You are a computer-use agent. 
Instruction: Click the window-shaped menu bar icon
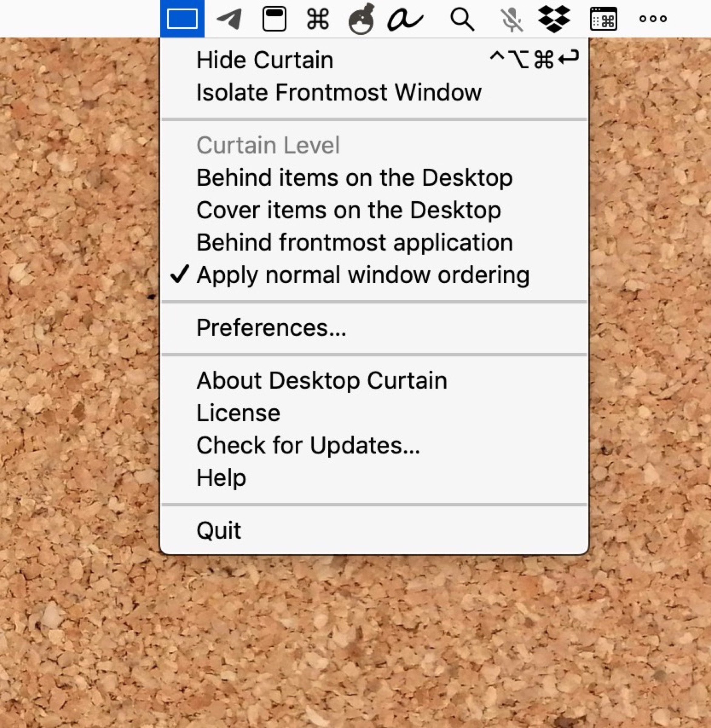pyautogui.click(x=274, y=19)
